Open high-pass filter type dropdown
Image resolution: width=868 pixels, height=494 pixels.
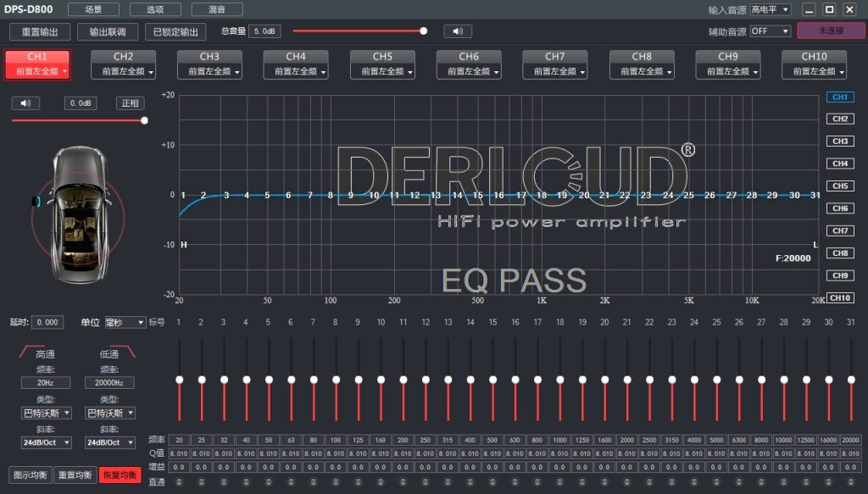click(47, 413)
